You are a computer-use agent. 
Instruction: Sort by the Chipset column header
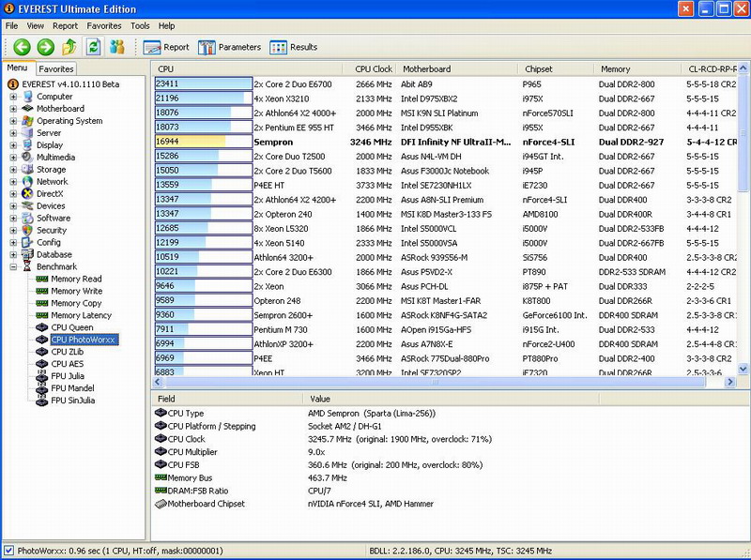(556, 68)
